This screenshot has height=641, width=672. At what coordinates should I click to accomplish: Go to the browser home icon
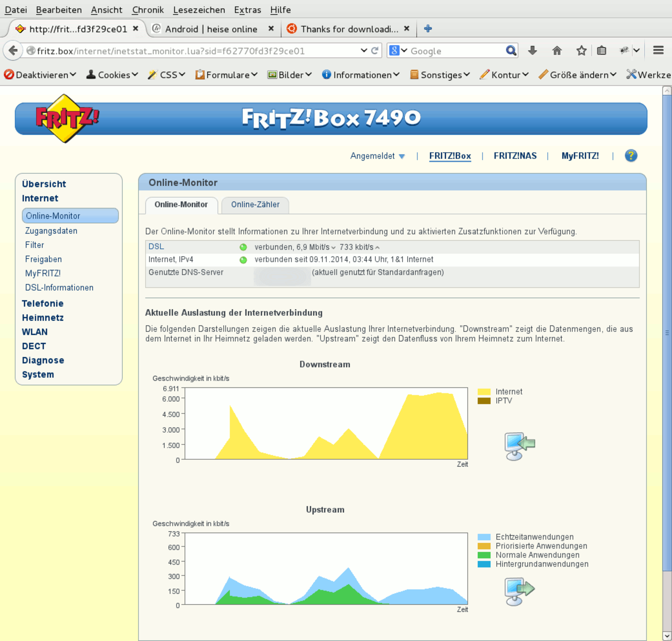tap(557, 50)
